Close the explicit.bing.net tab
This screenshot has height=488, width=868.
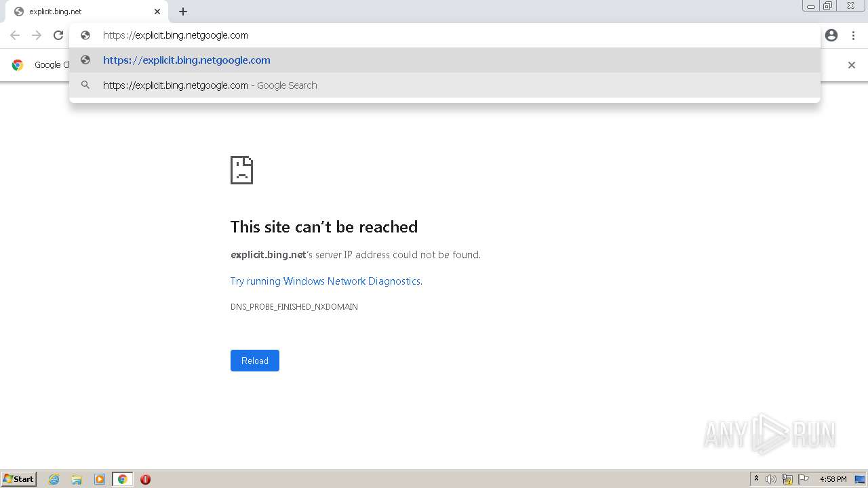click(x=157, y=12)
